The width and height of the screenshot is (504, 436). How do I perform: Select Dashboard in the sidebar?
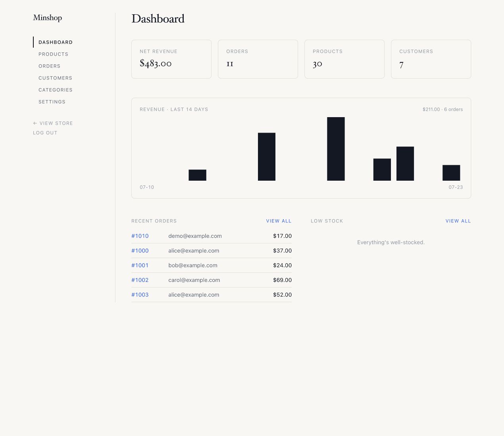point(56,42)
